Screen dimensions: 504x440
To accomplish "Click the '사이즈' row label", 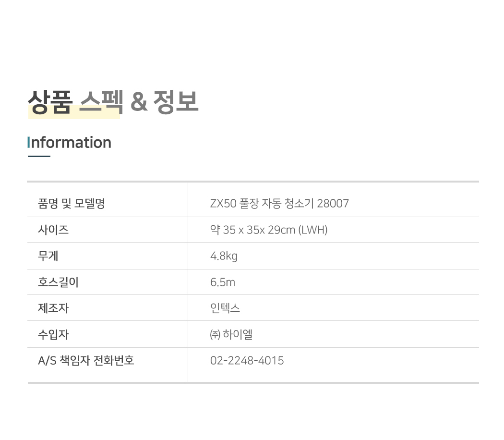I will click(x=53, y=230).
